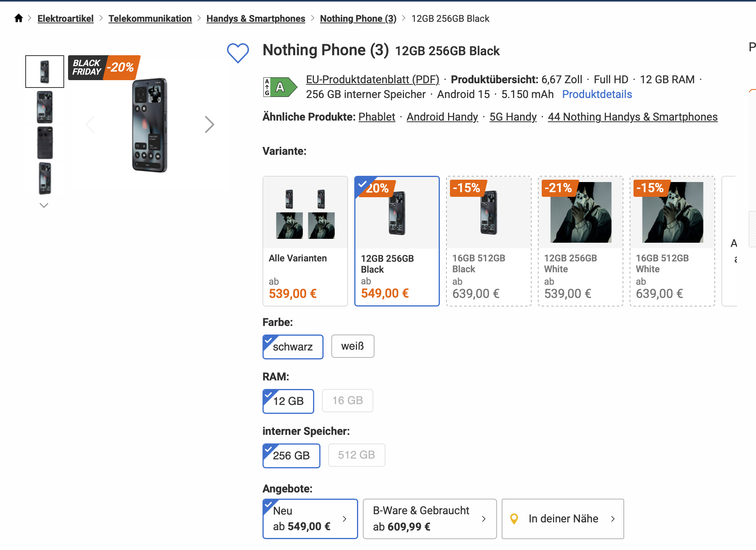The width and height of the screenshot is (756, 550).
Task: Choose the 16GB 512GB Black variant card
Action: coord(489,241)
